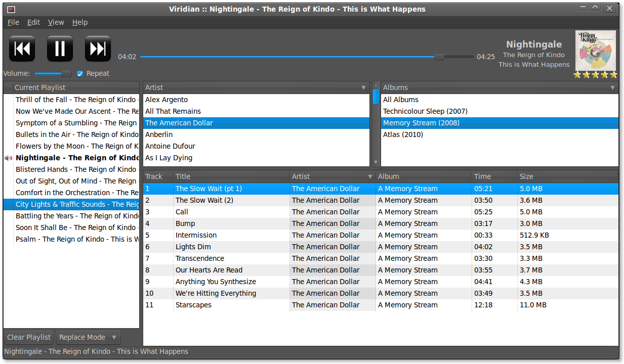Adjust the Volume slider

click(53, 73)
